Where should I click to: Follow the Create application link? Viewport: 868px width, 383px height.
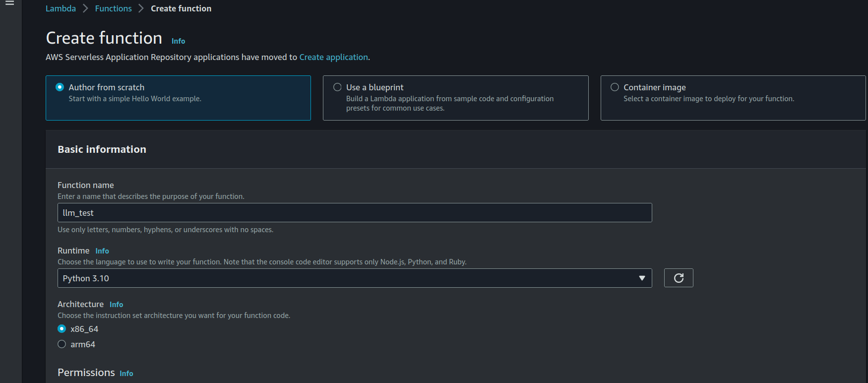[333, 57]
